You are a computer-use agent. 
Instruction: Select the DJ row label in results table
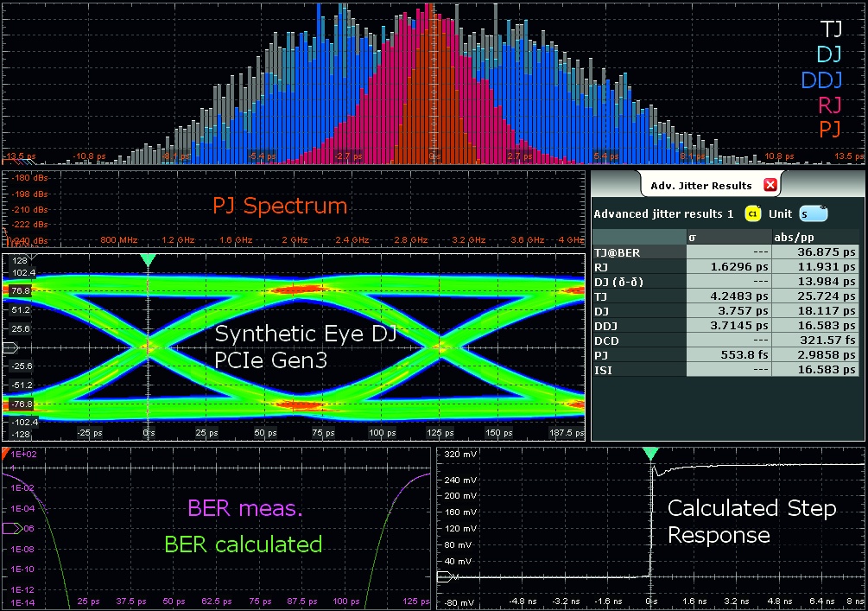pyautogui.click(x=639, y=311)
